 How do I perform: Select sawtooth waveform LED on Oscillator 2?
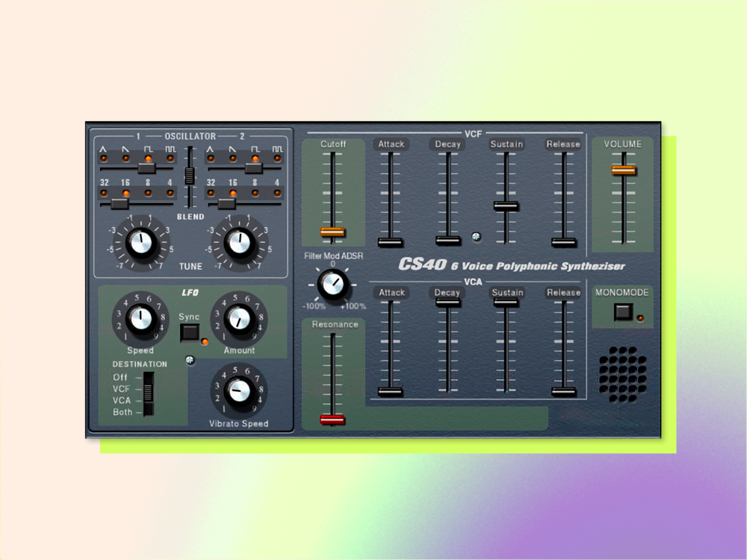[233, 158]
